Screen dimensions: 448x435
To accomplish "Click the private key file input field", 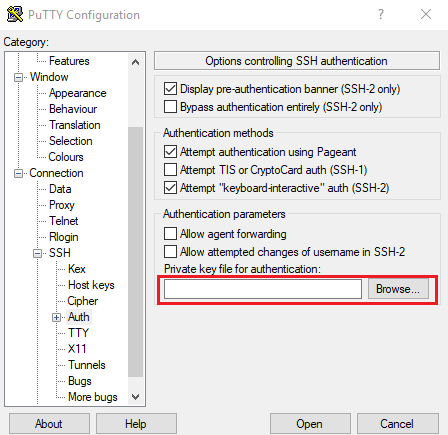I will point(263,289).
